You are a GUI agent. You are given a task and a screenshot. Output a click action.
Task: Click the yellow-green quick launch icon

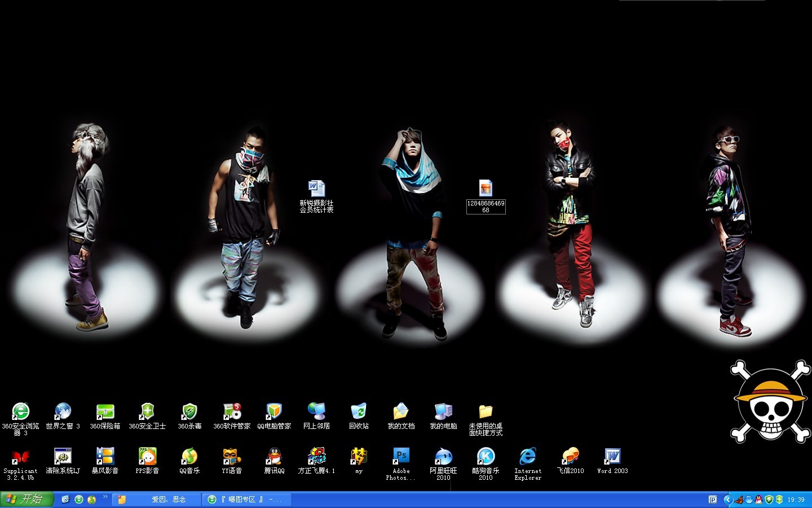(91, 500)
